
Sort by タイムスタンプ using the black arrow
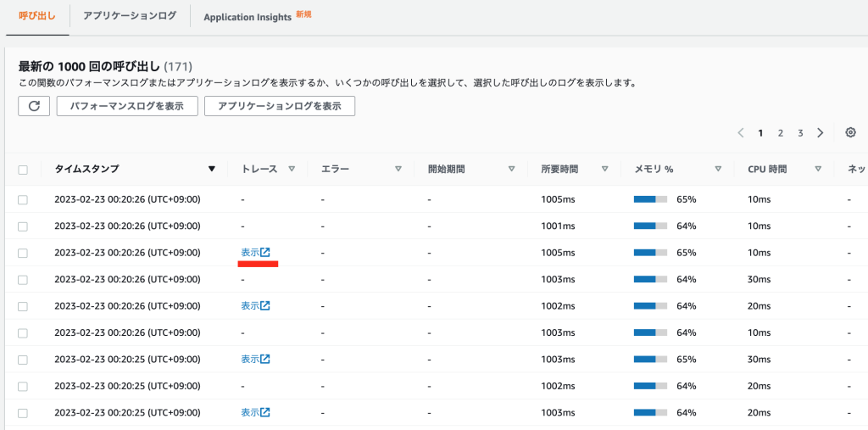(211, 170)
